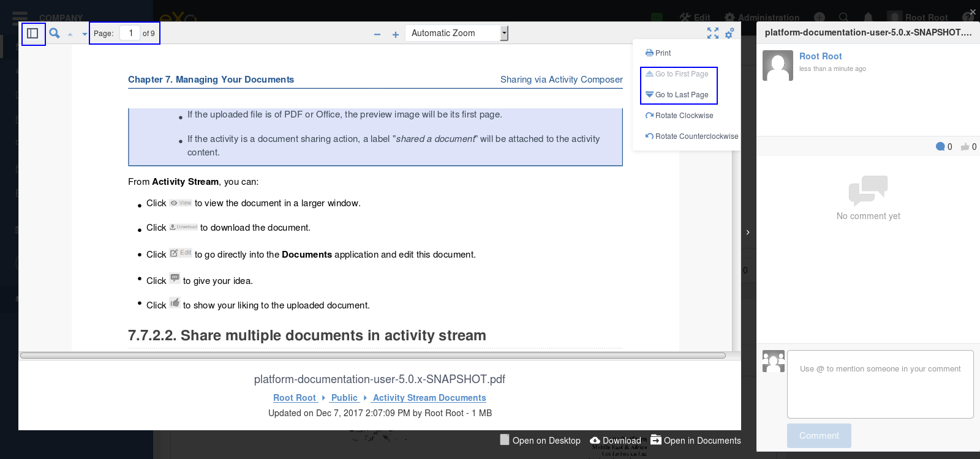980x459 pixels.
Task: Go to the next page arrow
Action: pyautogui.click(x=85, y=34)
